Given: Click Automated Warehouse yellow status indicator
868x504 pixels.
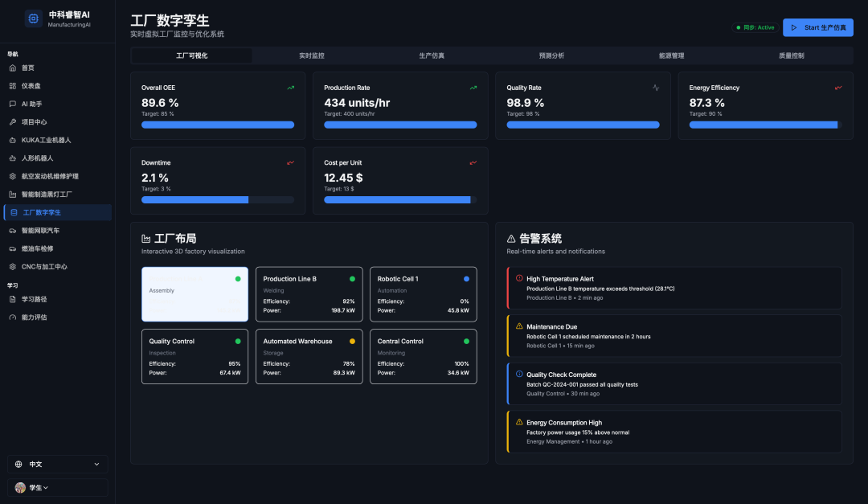Looking at the screenshot, I should click(x=352, y=342).
